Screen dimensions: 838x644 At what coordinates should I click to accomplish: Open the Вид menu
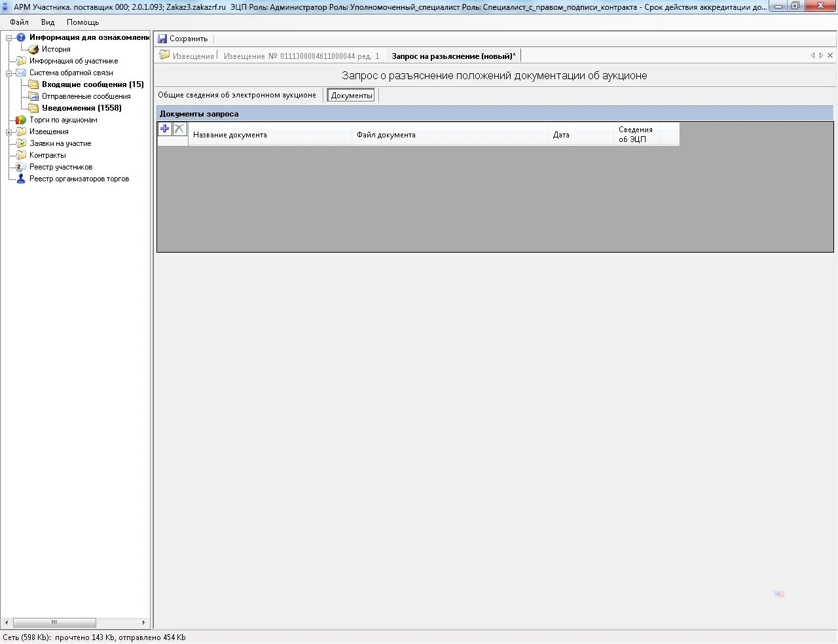(x=48, y=22)
